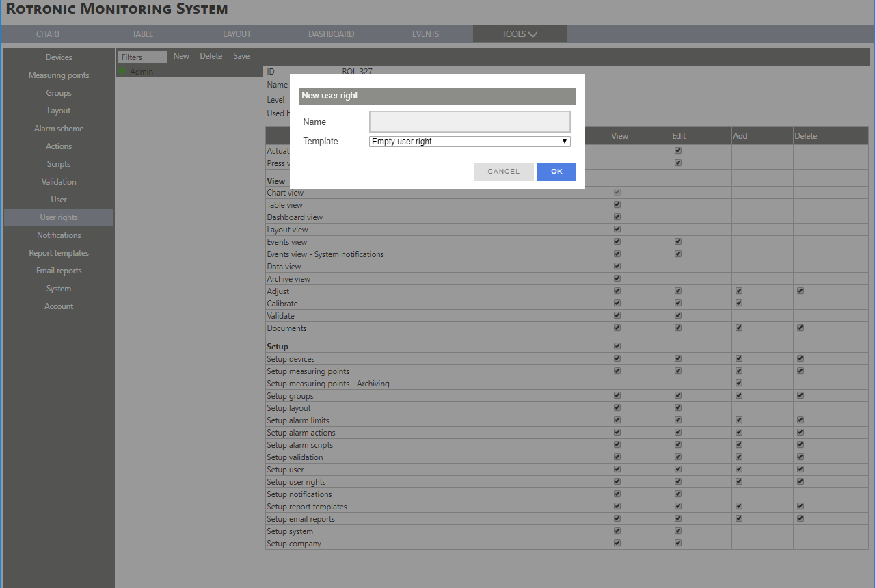Switch to the Dashboard tab
The height and width of the screenshot is (588, 875).
coord(332,34)
